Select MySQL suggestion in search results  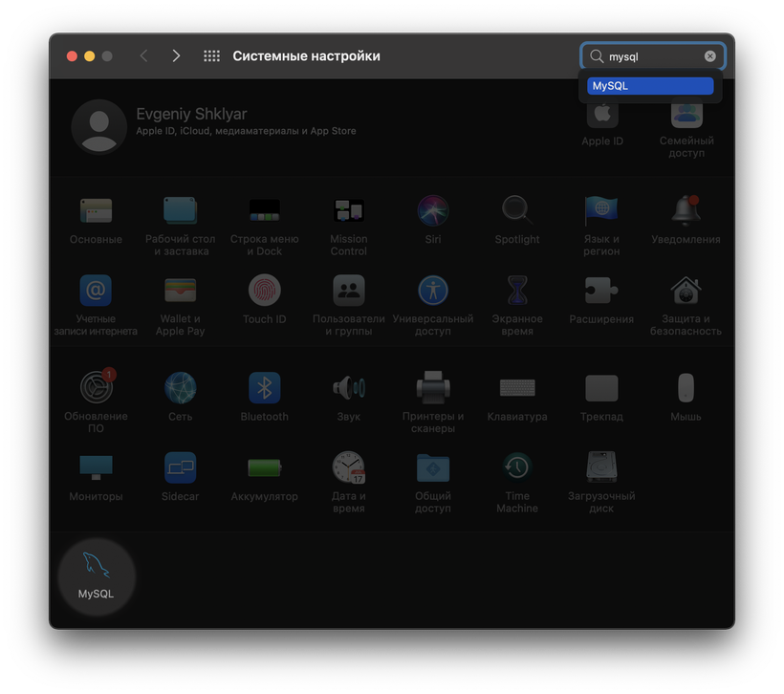click(x=650, y=86)
